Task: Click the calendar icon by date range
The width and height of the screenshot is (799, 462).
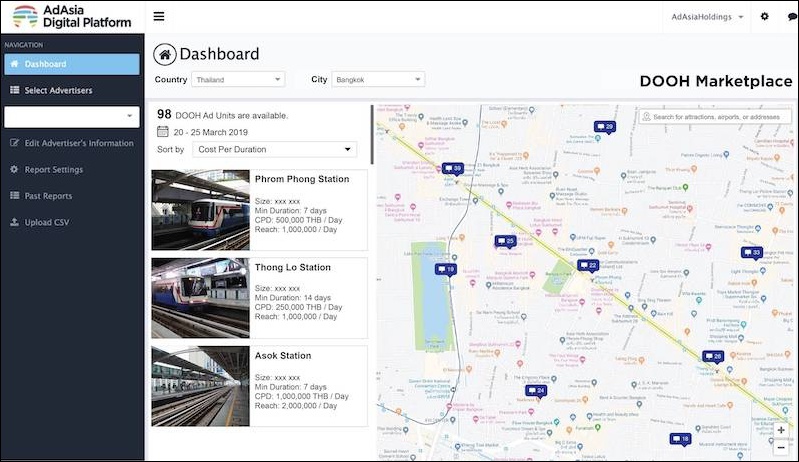Action: coord(163,132)
